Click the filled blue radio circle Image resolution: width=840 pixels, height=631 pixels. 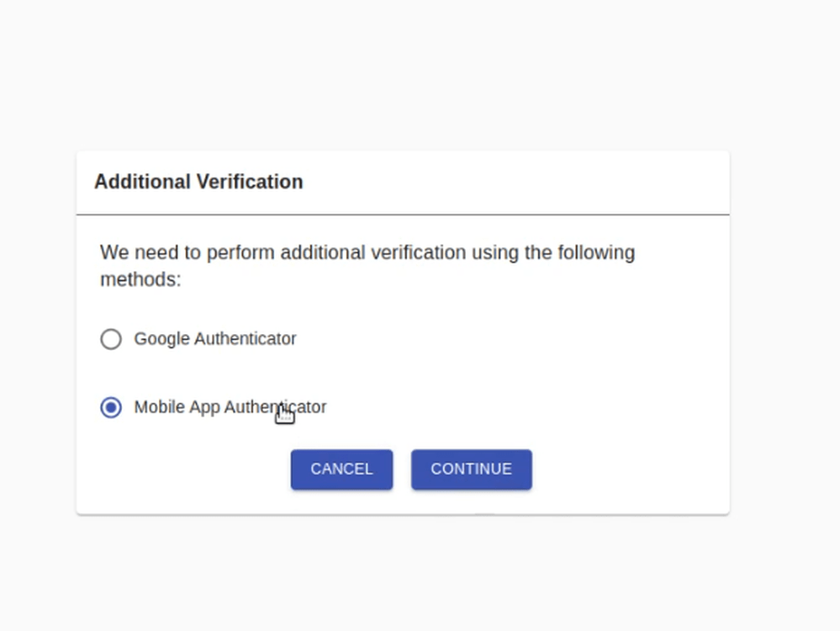click(x=111, y=407)
